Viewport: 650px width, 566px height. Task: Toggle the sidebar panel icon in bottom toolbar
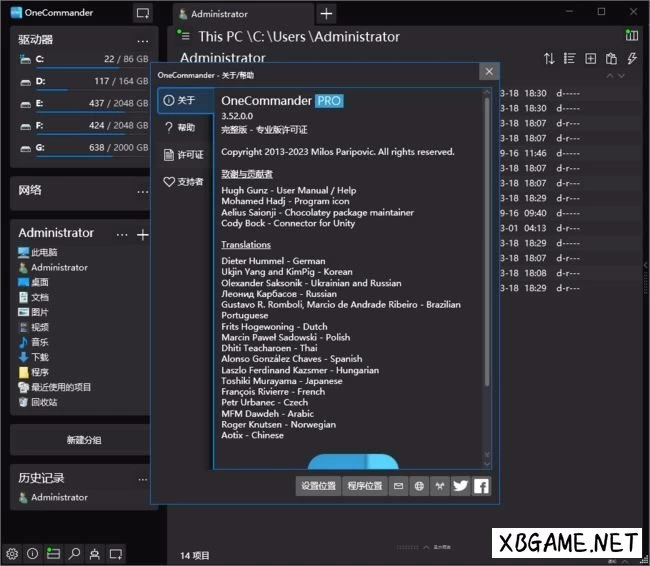[53, 553]
